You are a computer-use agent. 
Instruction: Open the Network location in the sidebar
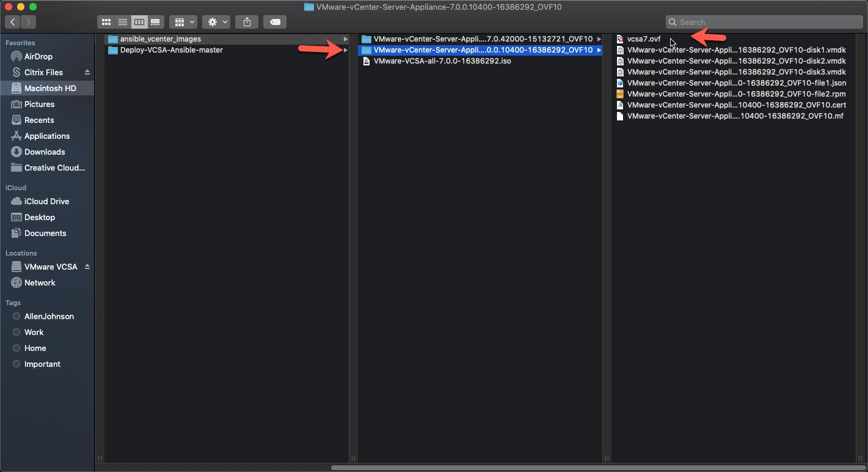39,282
